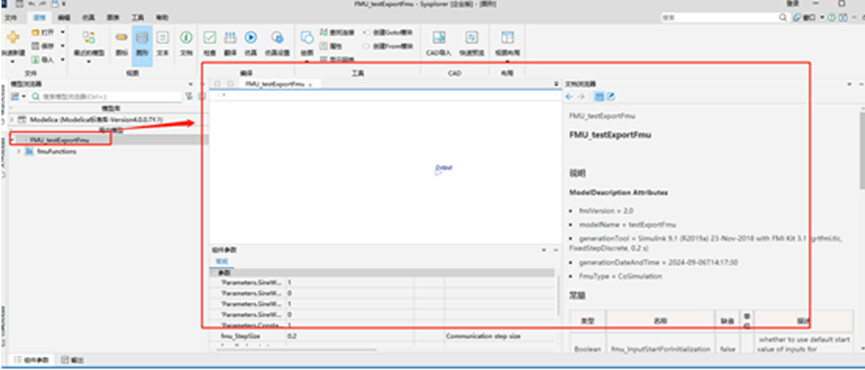Click the filter icon beside model search
Screen dimensions: 865x370
[x=189, y=96]
